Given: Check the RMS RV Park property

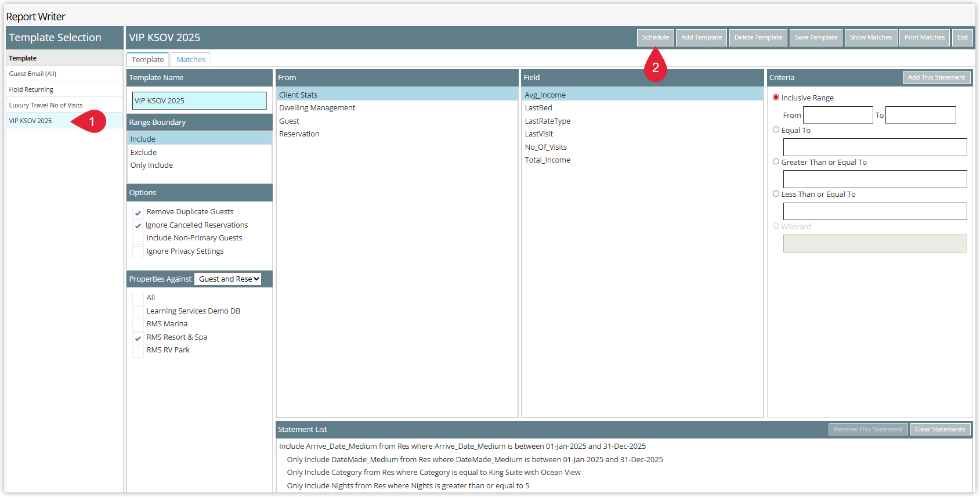Looking at the screenshot, I should coord(138,351).
